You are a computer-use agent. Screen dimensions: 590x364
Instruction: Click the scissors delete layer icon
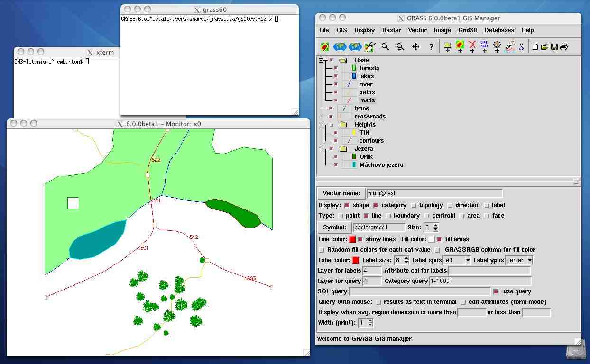tap(521, 46)
